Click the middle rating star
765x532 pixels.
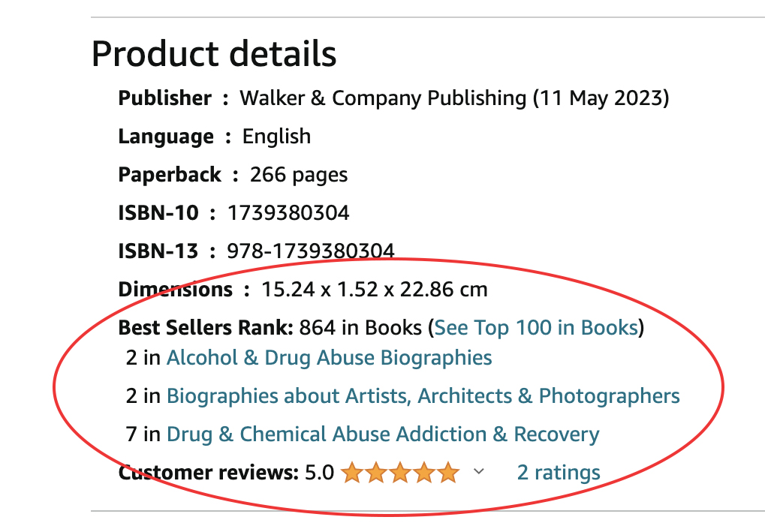(x=400, y=473)
